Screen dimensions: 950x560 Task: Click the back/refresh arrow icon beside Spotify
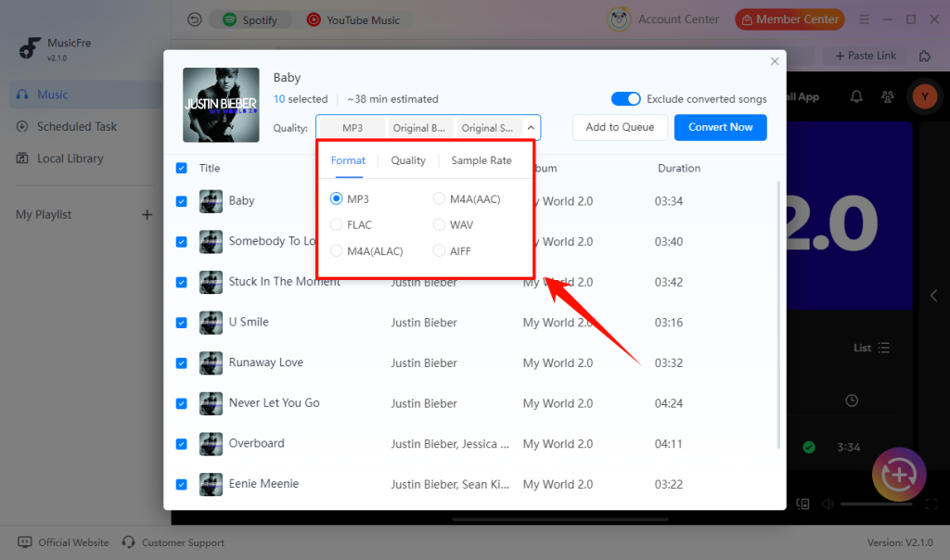194,20
